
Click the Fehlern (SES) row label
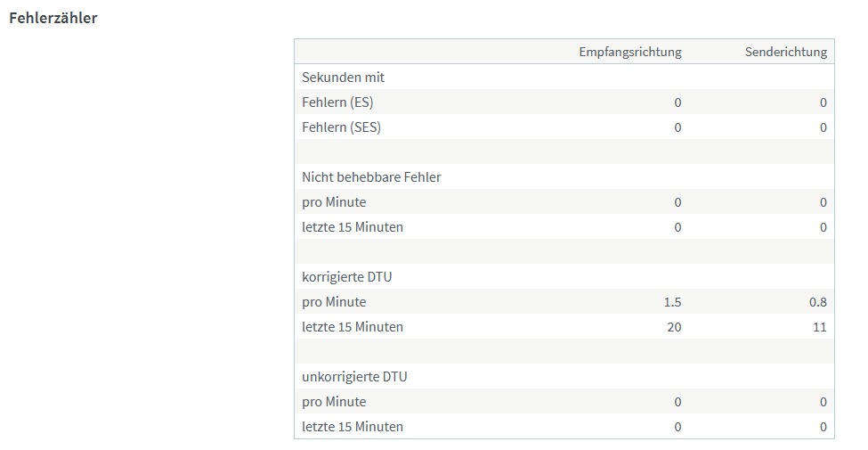tap(341, 127)
